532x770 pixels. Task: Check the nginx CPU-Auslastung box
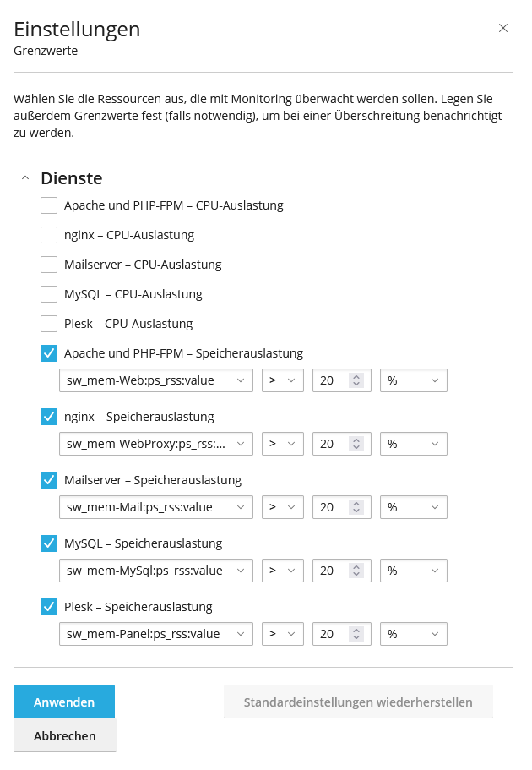pos(49,235)
